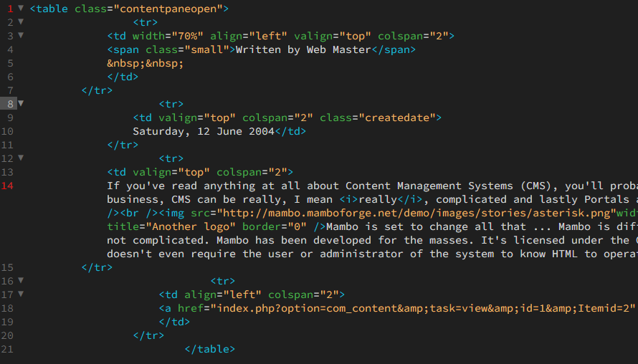
Task: Click line number 7 in gutter
Action: click(x=10, y=90)
